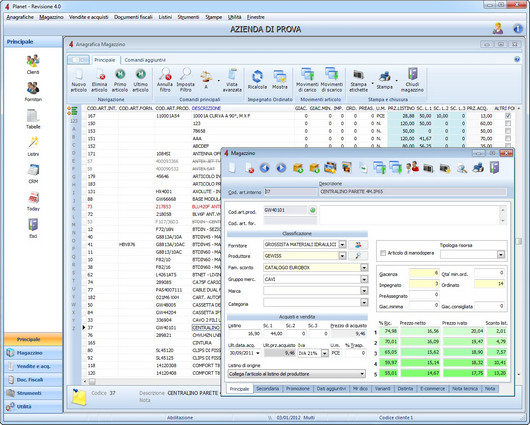The height and width of the screenshot is (425, 530).
Task: Open Promozione tab in Magazzino dialog
Action: click(x=298, y=389)
